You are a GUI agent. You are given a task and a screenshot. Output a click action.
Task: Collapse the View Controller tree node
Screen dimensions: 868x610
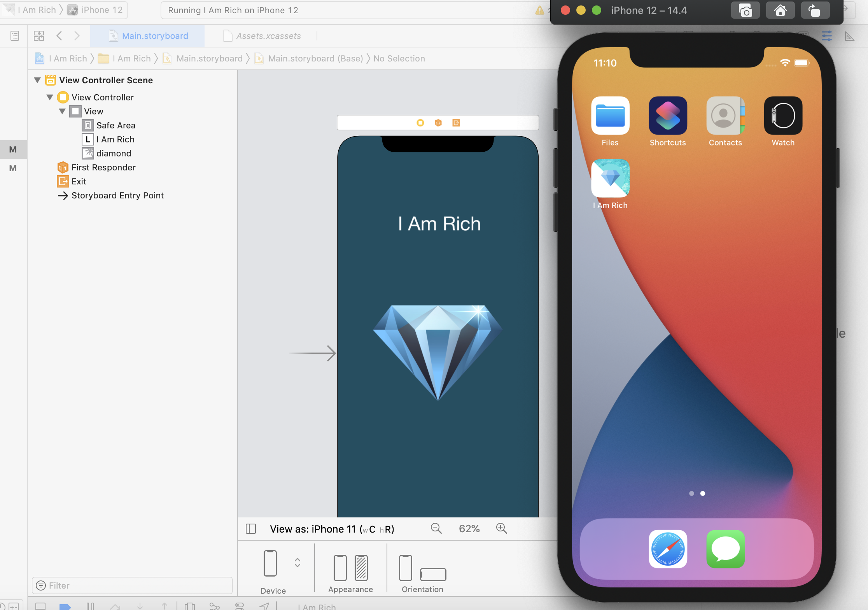[50, 97]
